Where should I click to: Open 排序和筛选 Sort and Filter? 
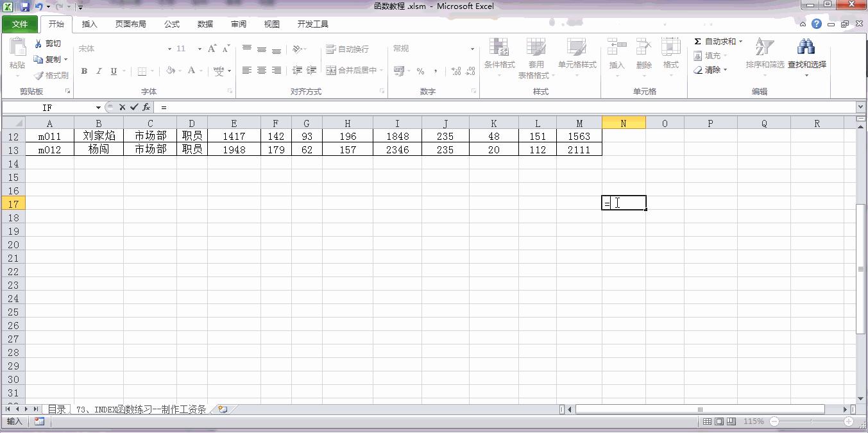tap(763, 55)
